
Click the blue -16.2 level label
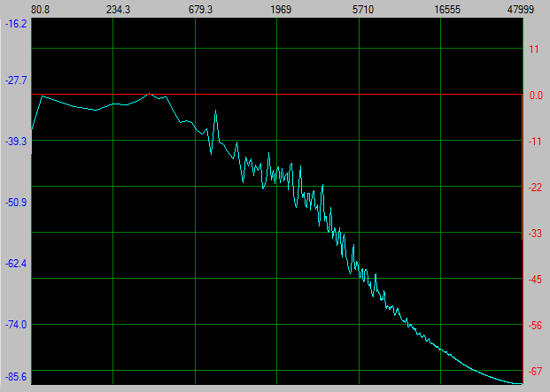tap(16, 24)
